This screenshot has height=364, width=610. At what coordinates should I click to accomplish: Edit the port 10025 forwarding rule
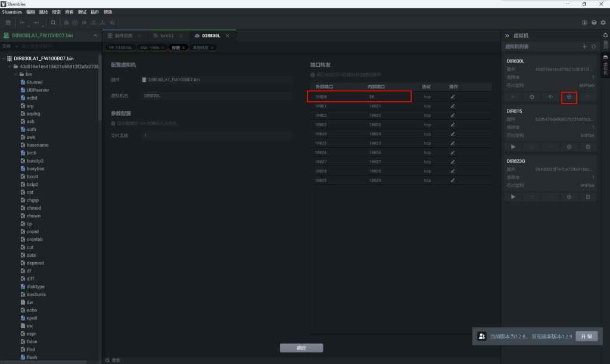[x=452, y=143]
